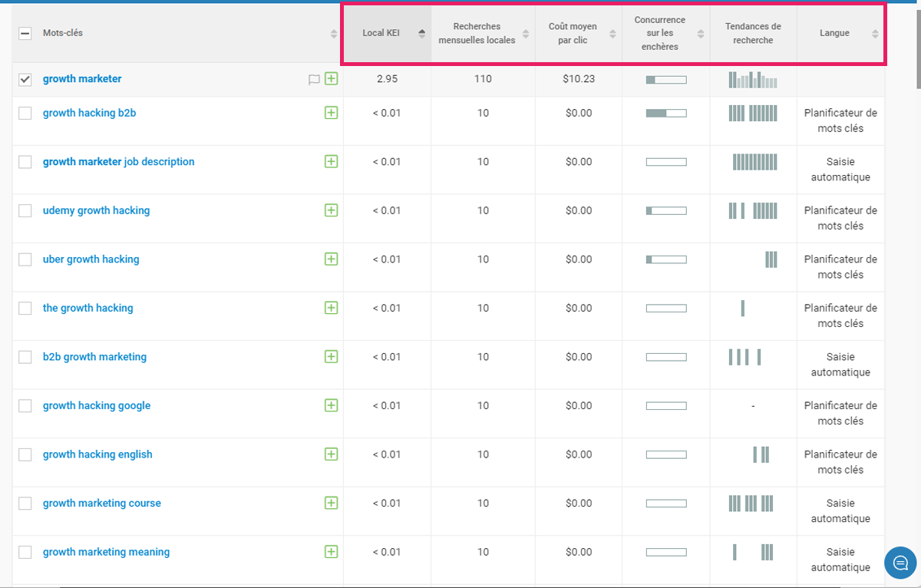Sort the Mots-clés column with arrows

coord(334,34)
